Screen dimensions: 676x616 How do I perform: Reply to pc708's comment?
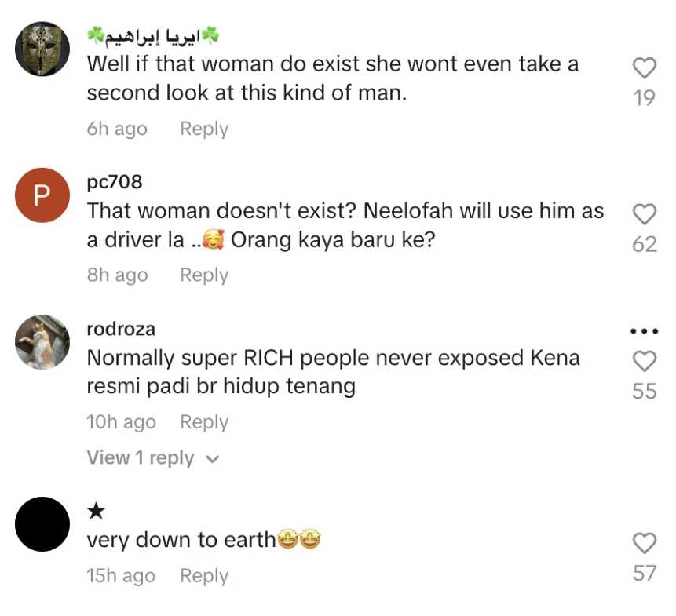pos(203,275)
